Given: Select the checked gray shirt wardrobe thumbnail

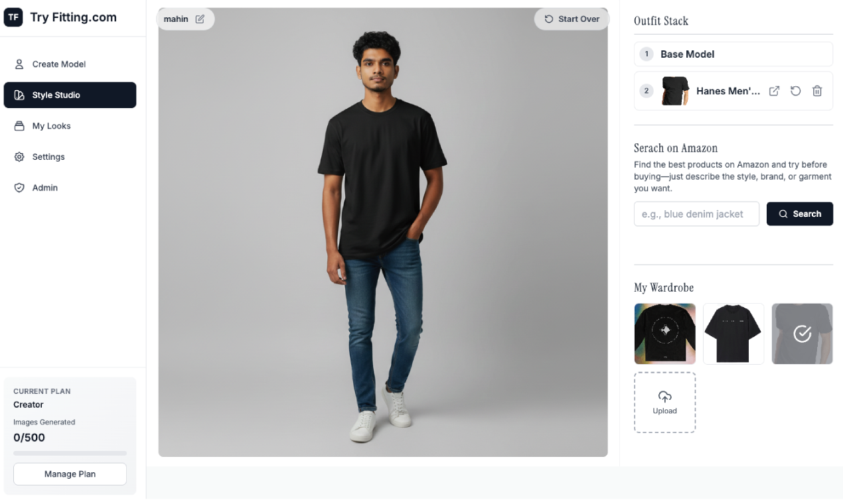Looking at the screenshot, I should (x=802, y=334).
